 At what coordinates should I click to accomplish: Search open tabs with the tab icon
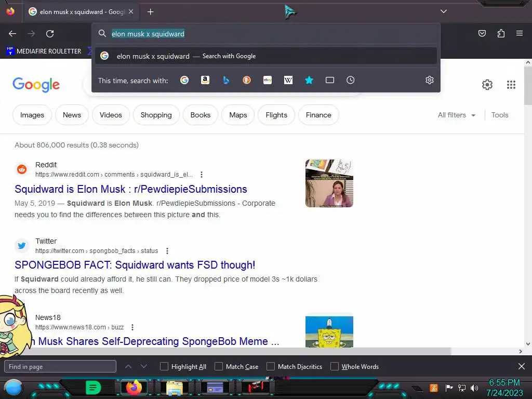point(330,80)
